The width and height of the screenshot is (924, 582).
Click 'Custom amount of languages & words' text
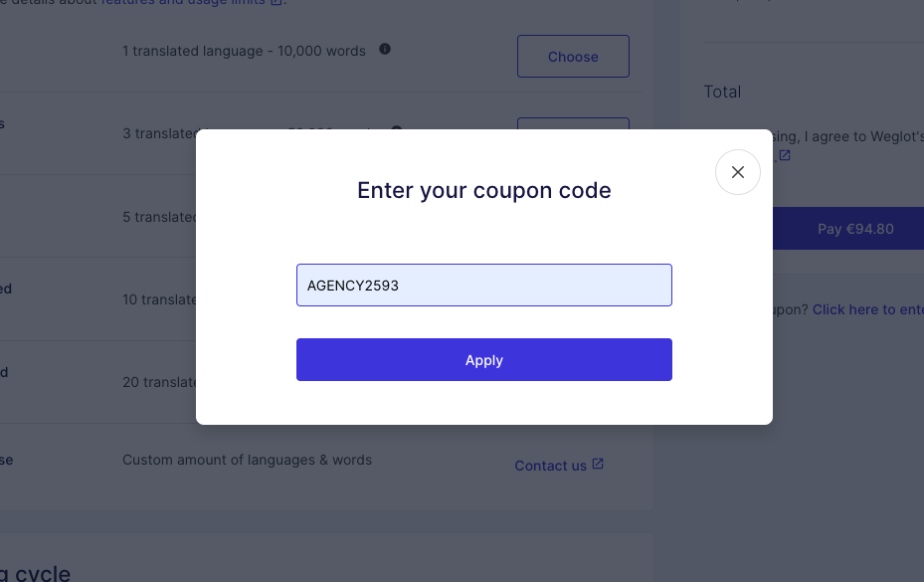point(247,461)
